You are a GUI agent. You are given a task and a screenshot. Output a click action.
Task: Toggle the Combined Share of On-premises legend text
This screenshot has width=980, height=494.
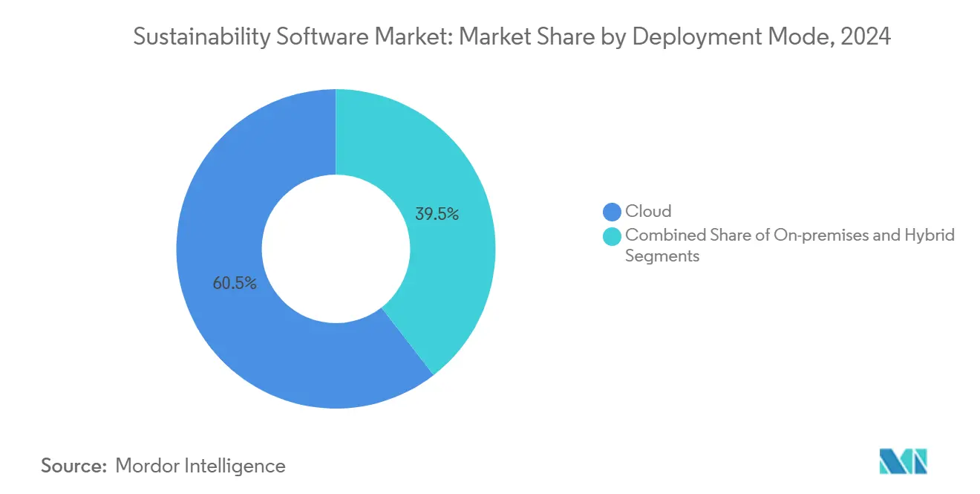[790, 245]
